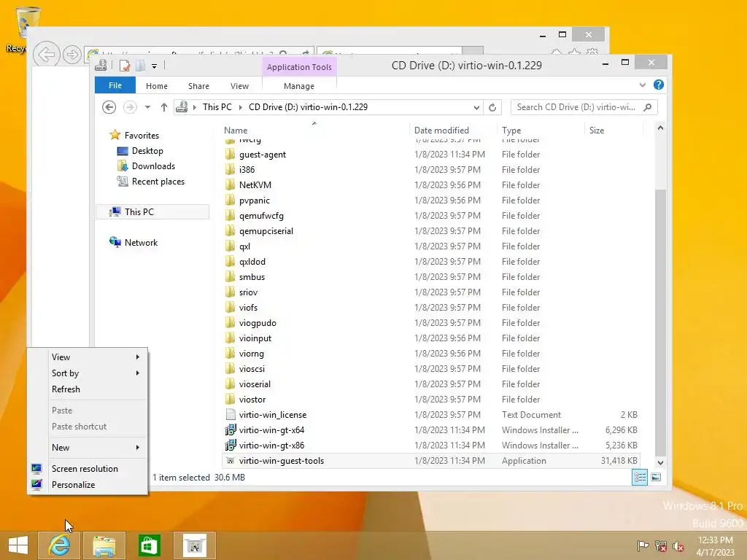The height and width of the screenshot is (560, 747).
Task: Click the scroll up arrow in file list
Action: pos(660,128)
